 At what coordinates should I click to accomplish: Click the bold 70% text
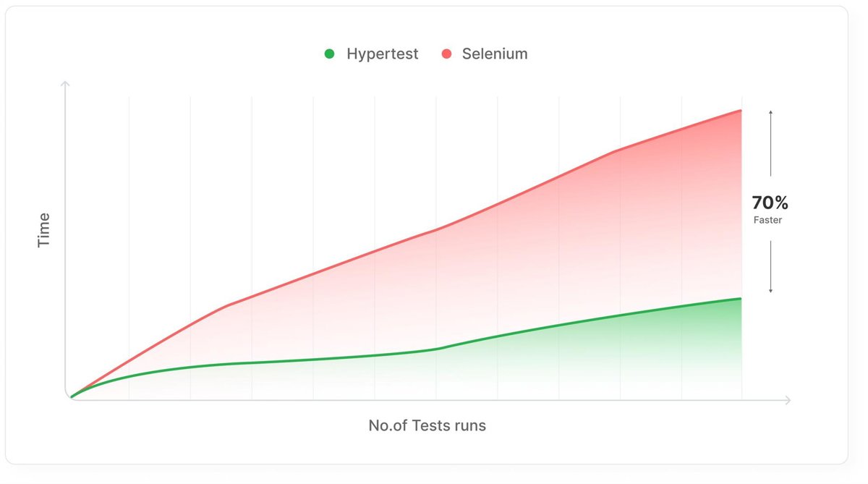[x=770, y=203]
